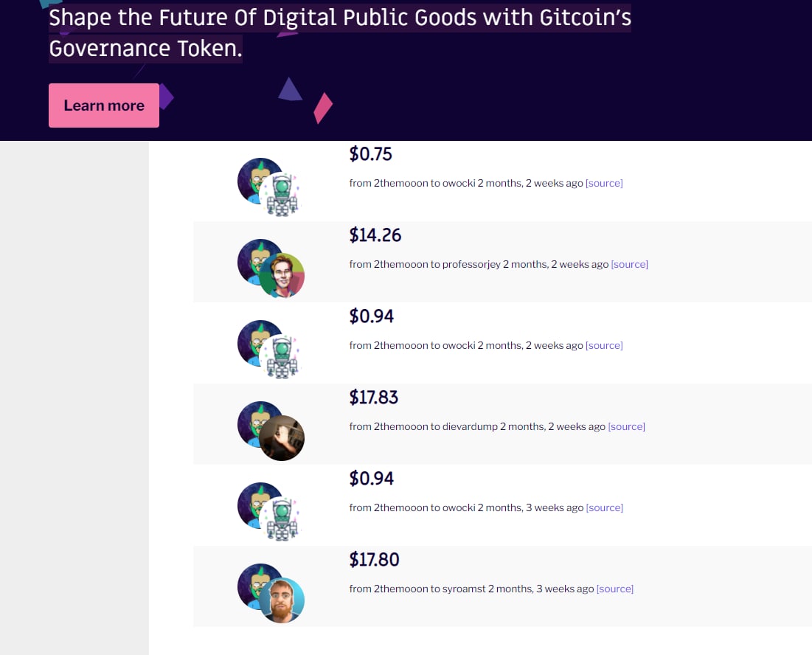The width and height of the screenshot is (812, 655).
Task: Open source link for first $0.94 contribution
Action: point(604,345)
